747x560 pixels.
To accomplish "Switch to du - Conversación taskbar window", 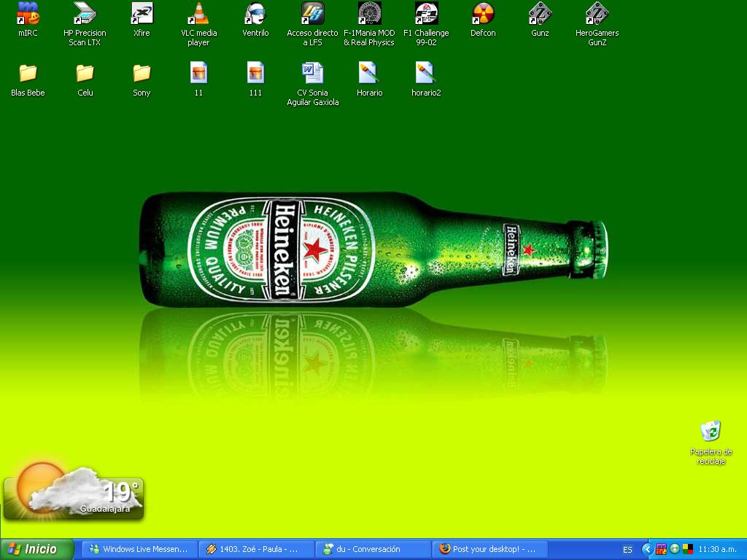I will pyautogui.click(x=373, y=549).
